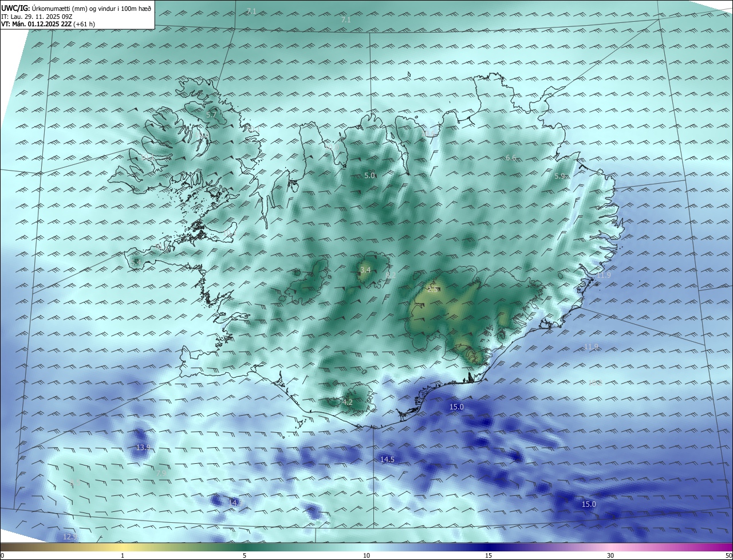Click the colorbar tick label 1

coord(123,555)
